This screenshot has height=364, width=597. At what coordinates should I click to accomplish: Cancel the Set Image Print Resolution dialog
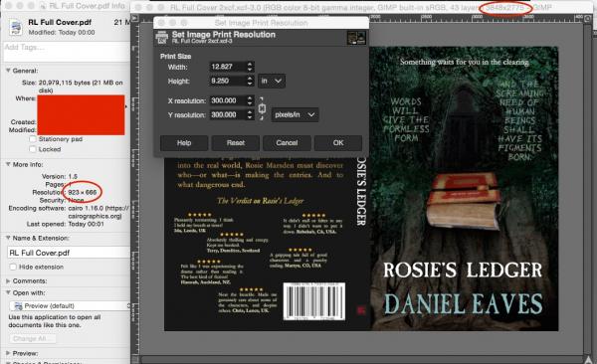pyautogui.click(x=287, y=143)
